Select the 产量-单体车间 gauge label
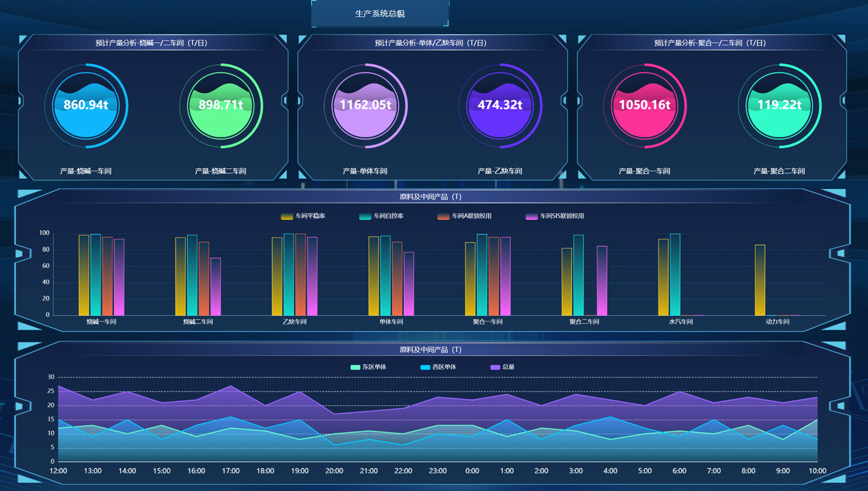Image resolution: width=868 pixels, height=491 pixels. [365, 171]
